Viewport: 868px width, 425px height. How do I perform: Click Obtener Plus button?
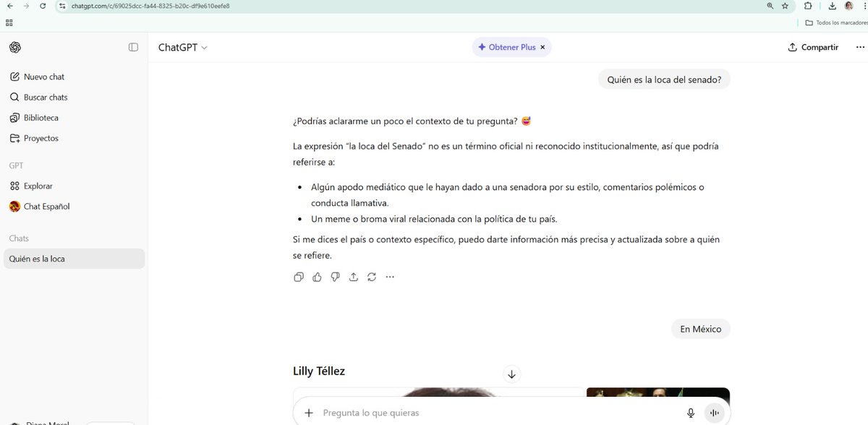[x=507, y=47]
